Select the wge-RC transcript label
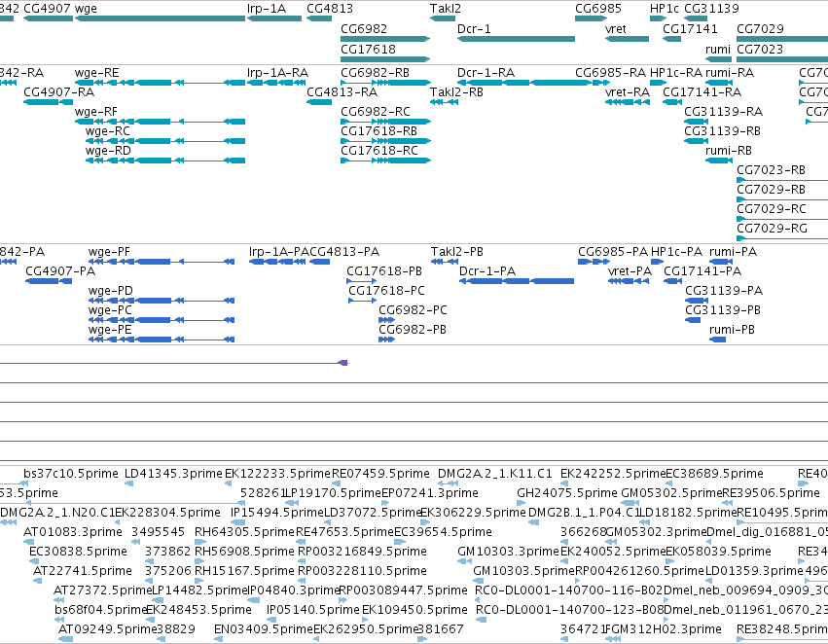 coord(107,131)
